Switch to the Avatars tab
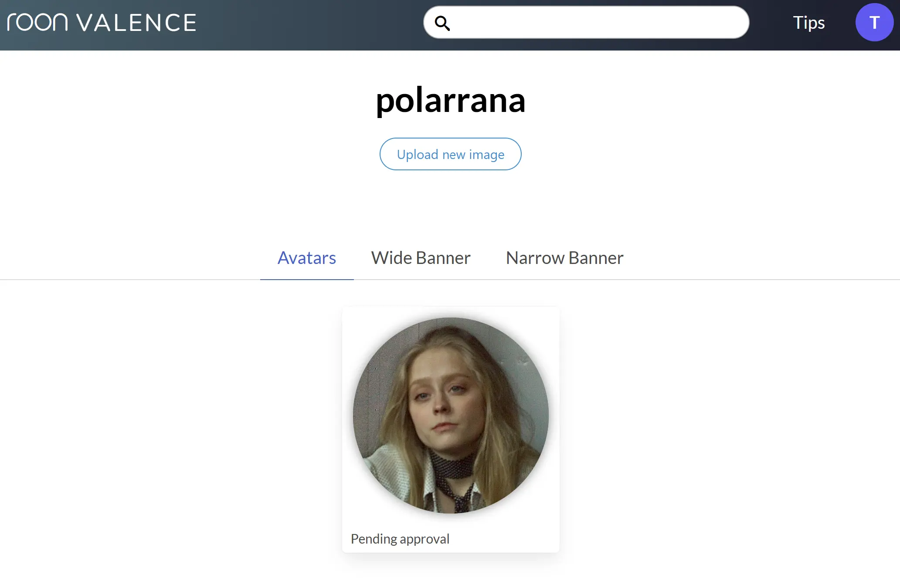 coord(306,258)
